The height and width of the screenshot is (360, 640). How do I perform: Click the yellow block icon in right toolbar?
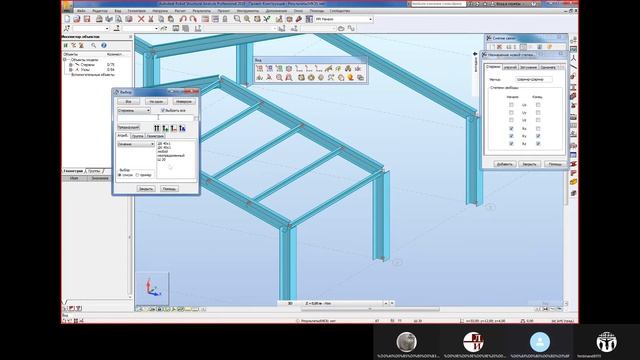[x=573, y=182]
